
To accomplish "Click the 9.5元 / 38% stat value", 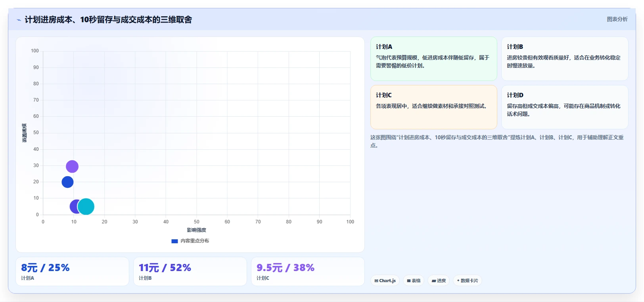I will (286, 268).
